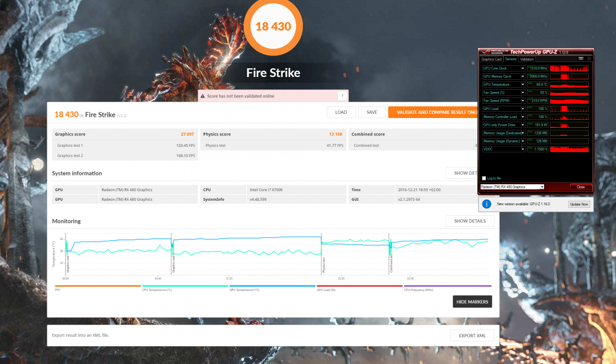Toggle the purple CPU Frequency legend bar
Screen dimensions: 616x364
point(447,286)
